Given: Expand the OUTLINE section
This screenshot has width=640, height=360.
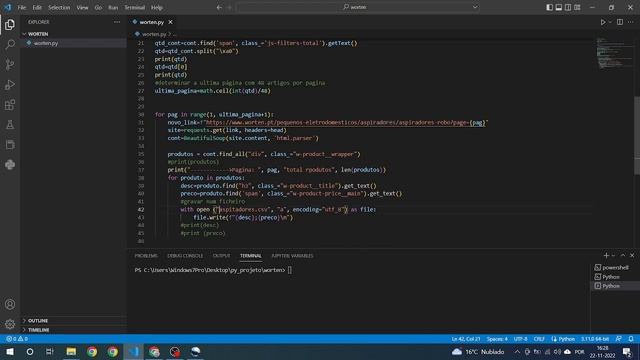Looking at the screenshot, I should point(73,320).
